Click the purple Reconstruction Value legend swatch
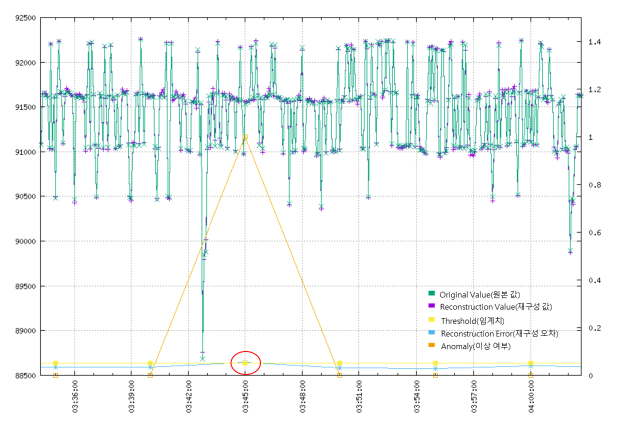This screenshot has height=429, width=618. 432,307
